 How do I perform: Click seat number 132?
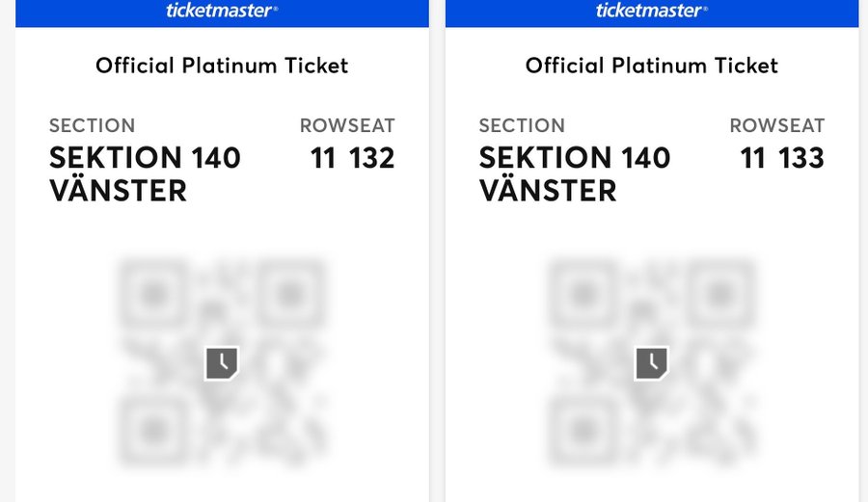click(x=372, y=158)
